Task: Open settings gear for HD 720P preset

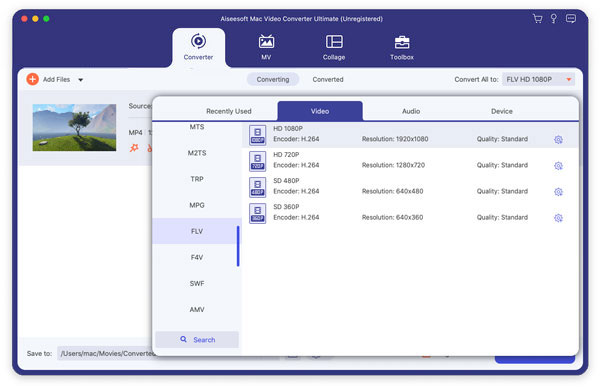Action: coord(558,166)
